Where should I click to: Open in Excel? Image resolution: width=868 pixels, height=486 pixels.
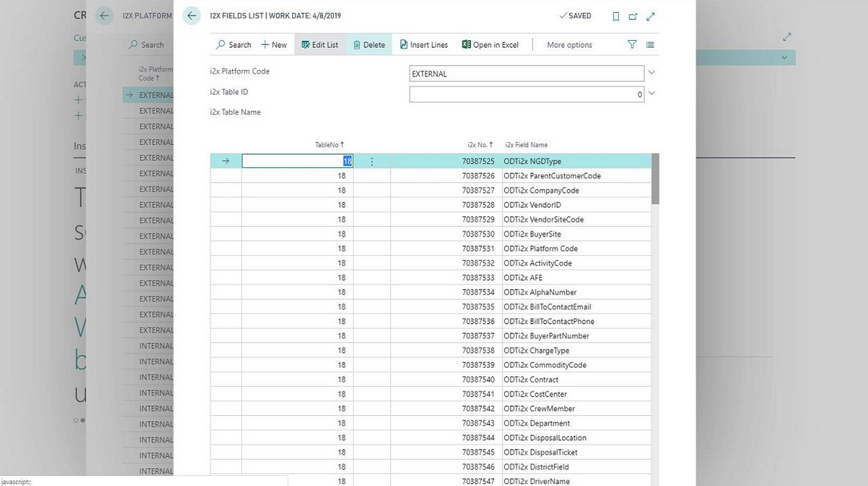[490, 44]
